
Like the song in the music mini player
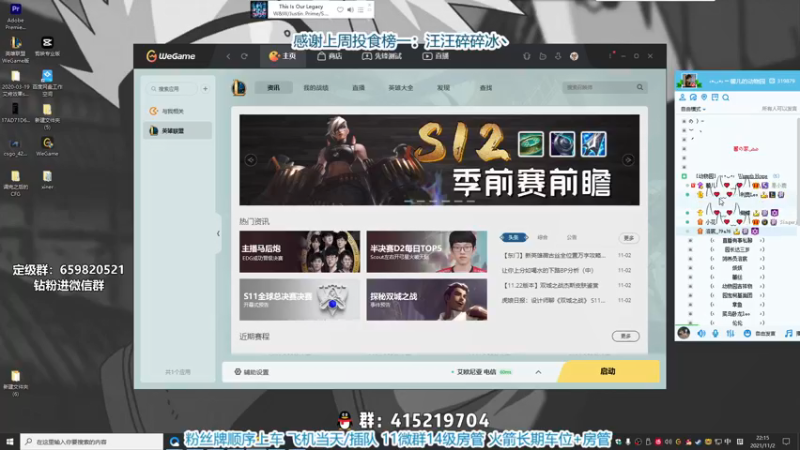coord(340,9)
